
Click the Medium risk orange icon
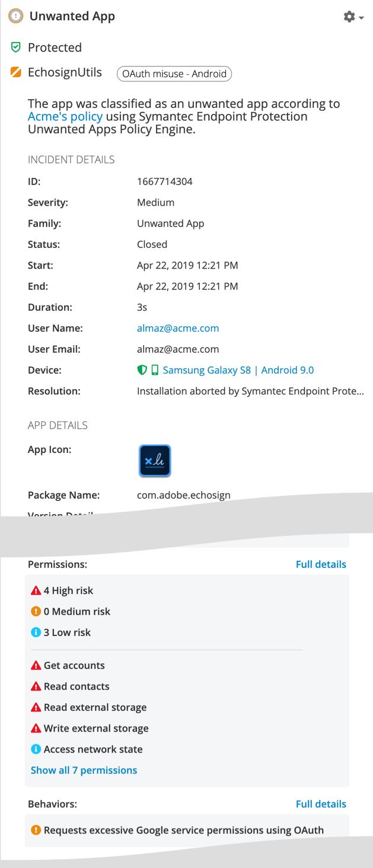click(36, 611)
